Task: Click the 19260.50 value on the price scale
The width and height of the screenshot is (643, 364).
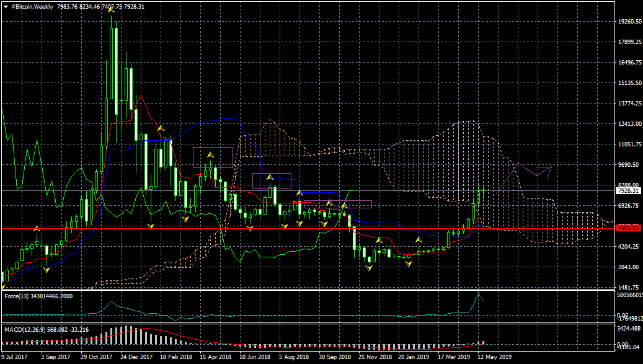Action: (629, 22)
